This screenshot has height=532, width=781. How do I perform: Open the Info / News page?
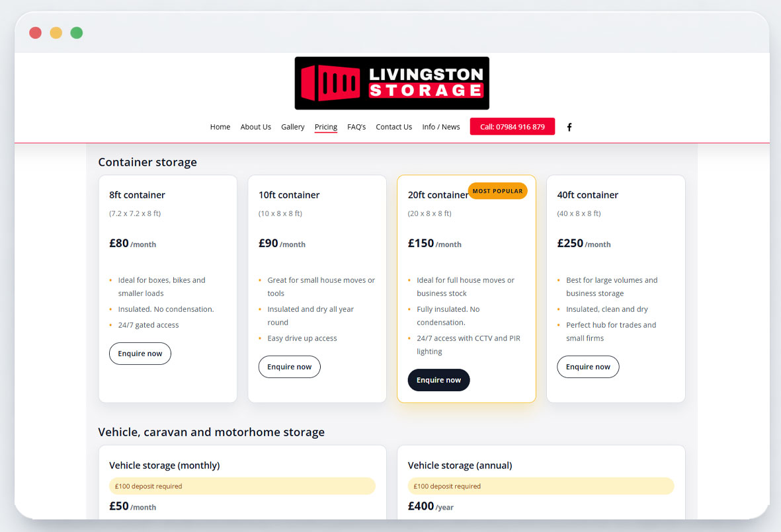[441, 127]
